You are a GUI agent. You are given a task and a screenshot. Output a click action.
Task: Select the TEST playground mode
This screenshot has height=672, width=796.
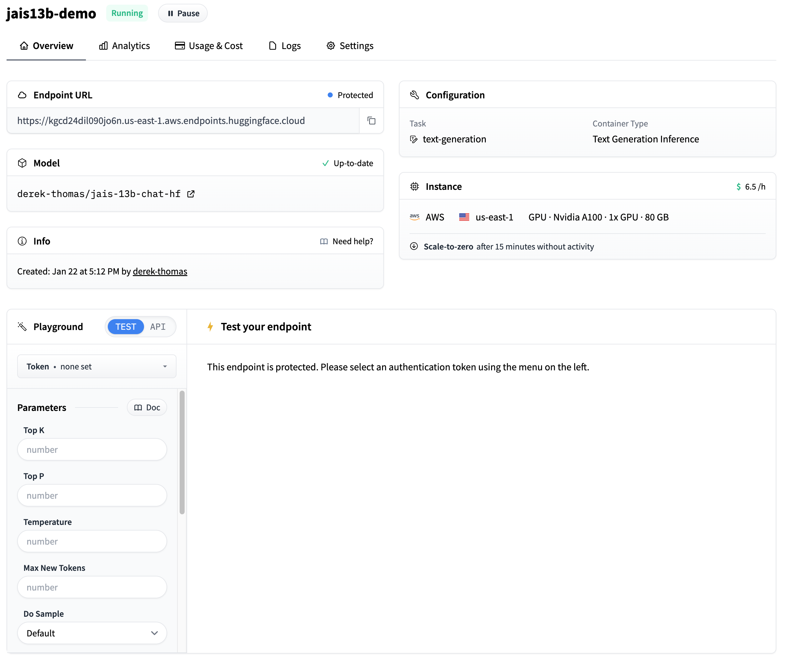(126, 327)
